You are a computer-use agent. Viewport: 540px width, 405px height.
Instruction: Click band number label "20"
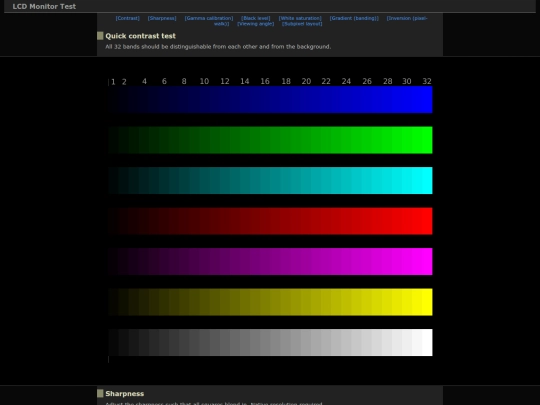pos(306,81)
